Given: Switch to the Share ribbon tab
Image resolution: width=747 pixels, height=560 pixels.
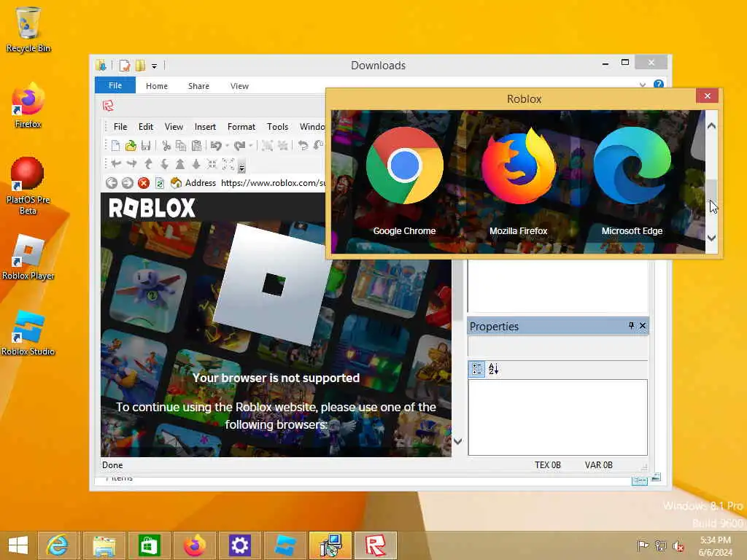Looking at the screenshot, I should tap(198, 86).
